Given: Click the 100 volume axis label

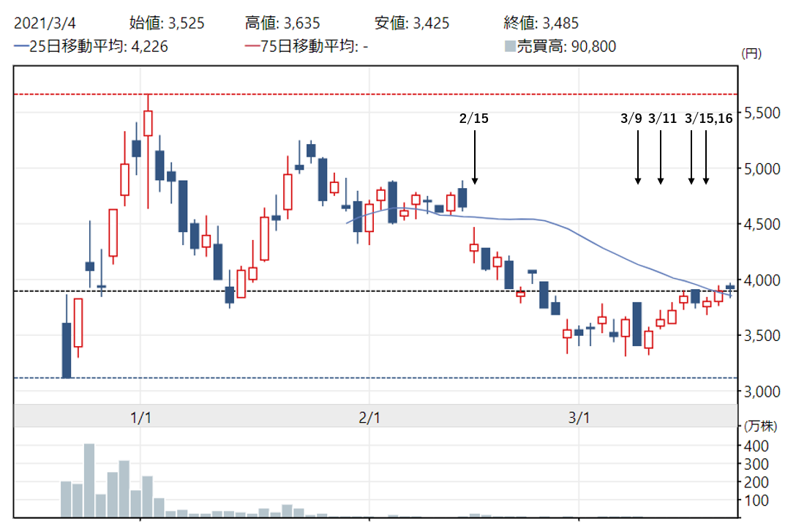Looking at the screenshot, I should click(756, 501).
